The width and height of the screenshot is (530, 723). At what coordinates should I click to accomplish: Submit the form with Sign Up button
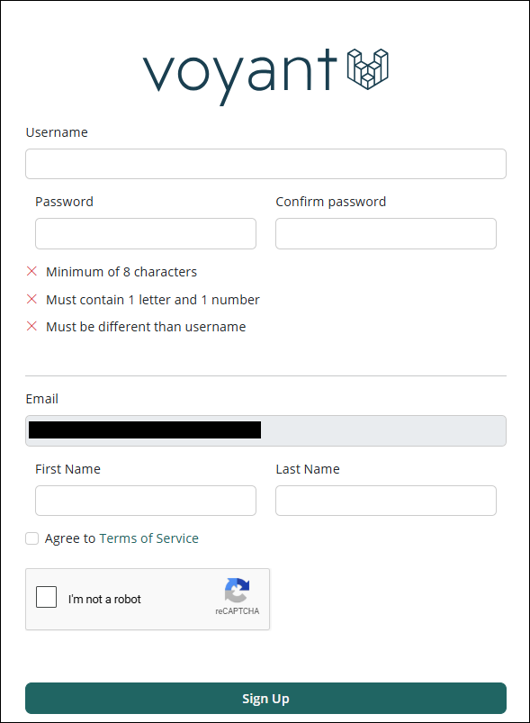click(266, 698)
